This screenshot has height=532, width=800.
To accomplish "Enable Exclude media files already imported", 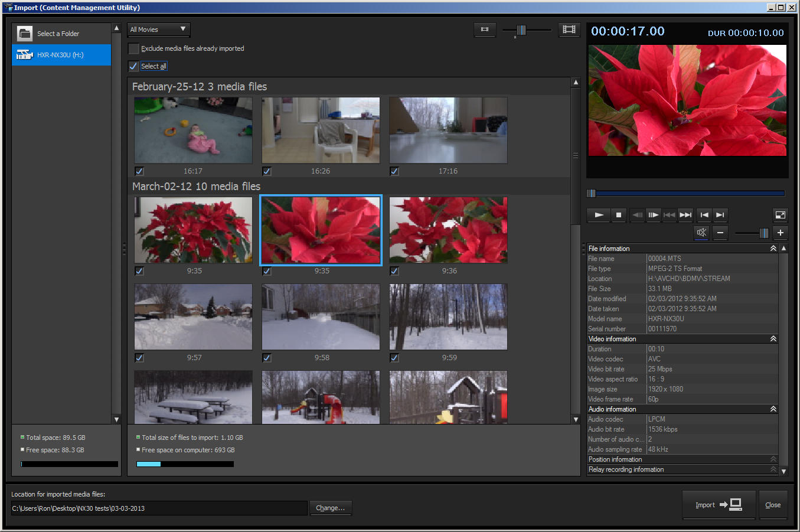I will click(x=134, y=48).
